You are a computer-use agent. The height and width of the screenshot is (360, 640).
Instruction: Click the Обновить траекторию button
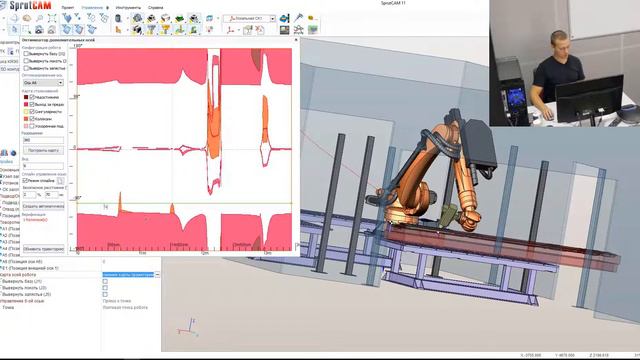click(x=43, y=249)
